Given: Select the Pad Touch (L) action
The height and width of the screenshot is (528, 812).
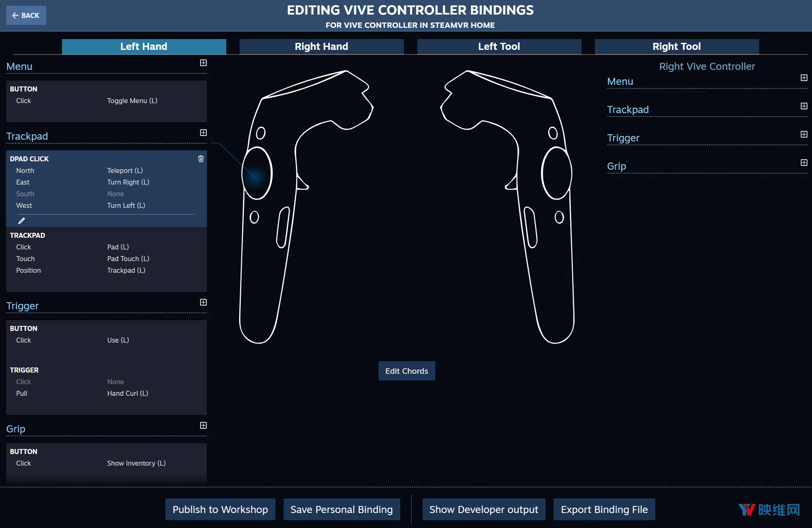Looking at the screenshot, I should coord(128,259).
